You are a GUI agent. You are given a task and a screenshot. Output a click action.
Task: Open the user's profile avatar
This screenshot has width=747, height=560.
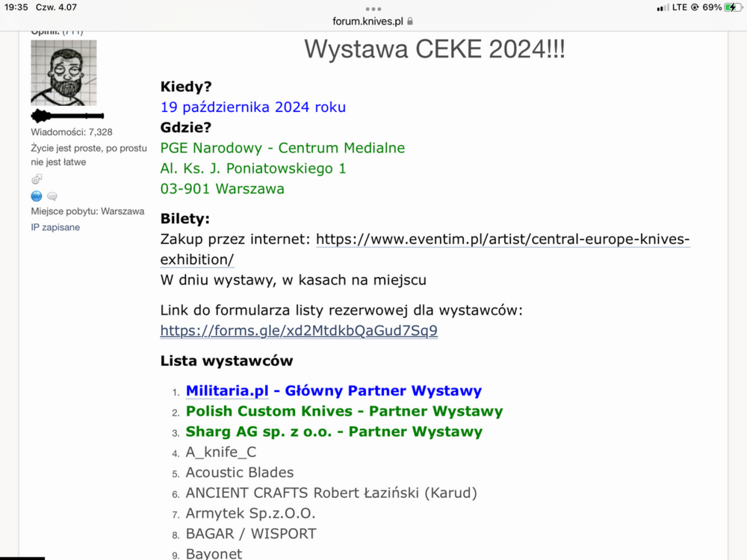(63, 72)
